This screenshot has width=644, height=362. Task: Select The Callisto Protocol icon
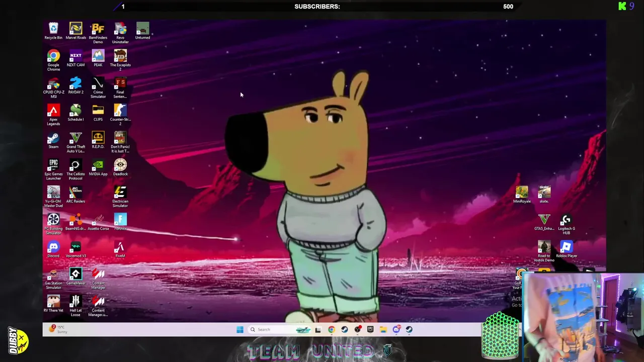point(75,169)
